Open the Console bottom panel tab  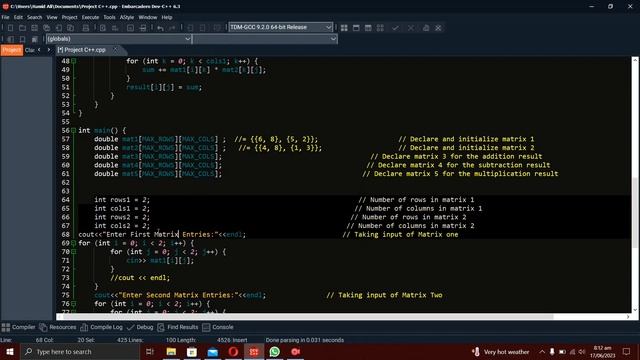[x=218, y=327]
